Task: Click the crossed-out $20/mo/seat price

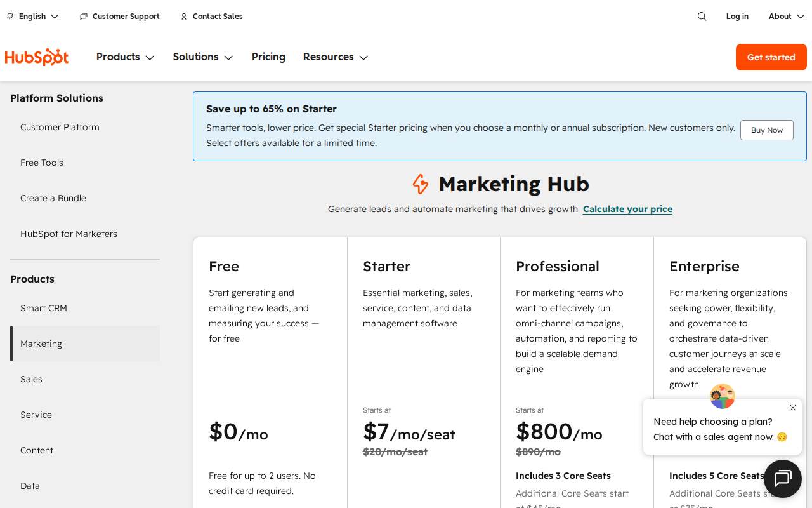Action: 395,451
